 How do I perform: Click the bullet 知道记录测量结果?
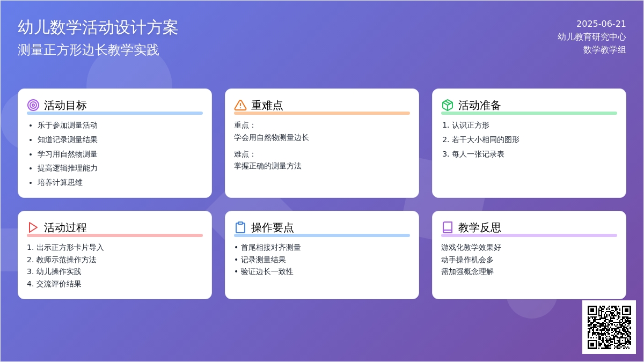coord(68,139)
